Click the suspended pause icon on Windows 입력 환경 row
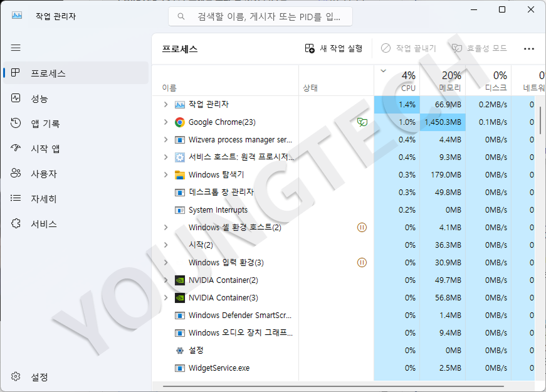The image size is (546, 392). click(362, 262)
